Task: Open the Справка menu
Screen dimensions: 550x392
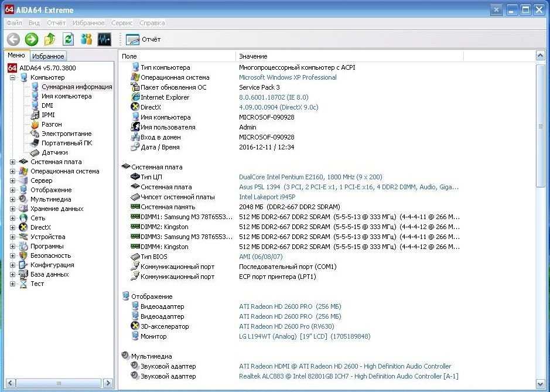Action: (x=152, y=23)
